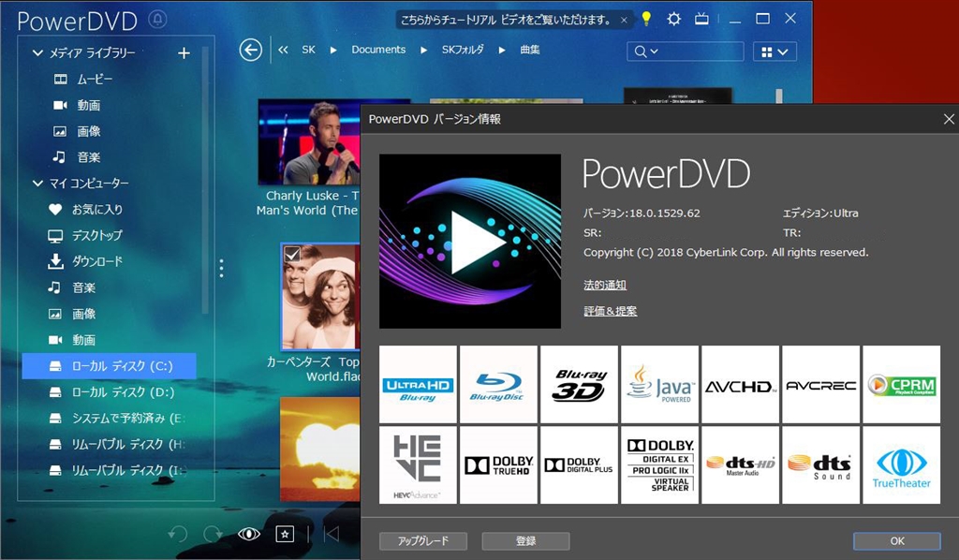Screen dimensions: 959x560
Task: Click the Blu-ray 3D logo
Action: pos(579,385)
